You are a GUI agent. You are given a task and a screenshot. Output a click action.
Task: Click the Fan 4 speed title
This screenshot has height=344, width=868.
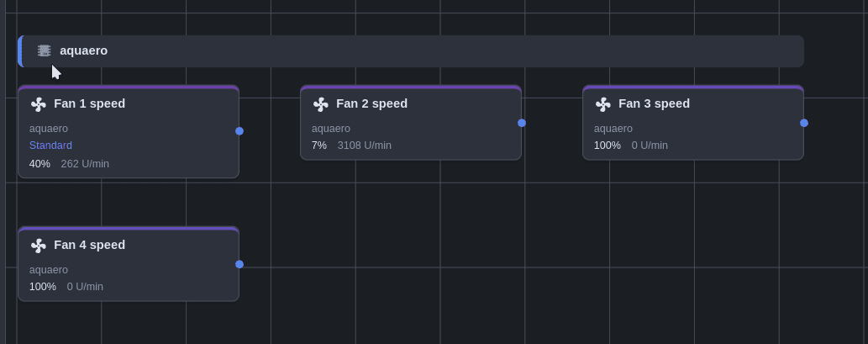click(x=89, y=245)
